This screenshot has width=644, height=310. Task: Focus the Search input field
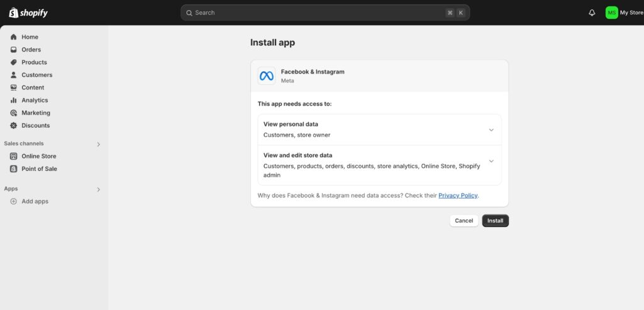pos(325,13)
